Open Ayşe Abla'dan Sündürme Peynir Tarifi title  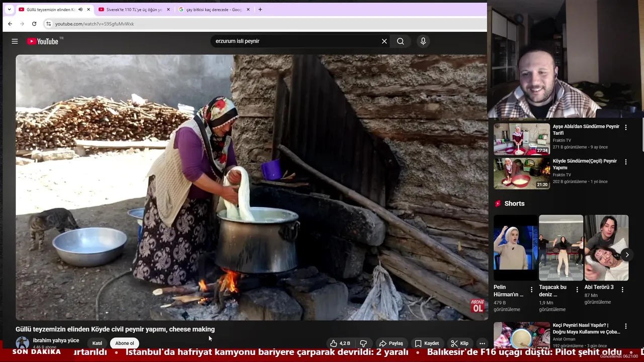click(586, 130)
